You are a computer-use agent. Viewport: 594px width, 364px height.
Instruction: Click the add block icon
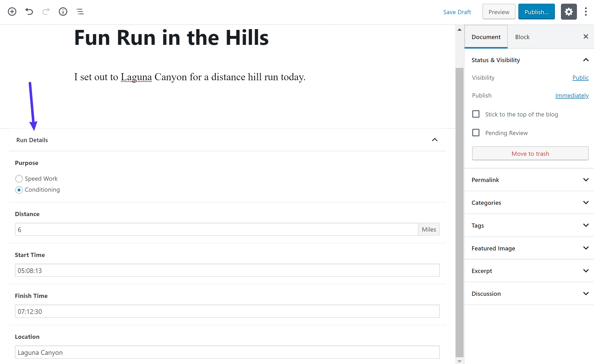[12, 12]
